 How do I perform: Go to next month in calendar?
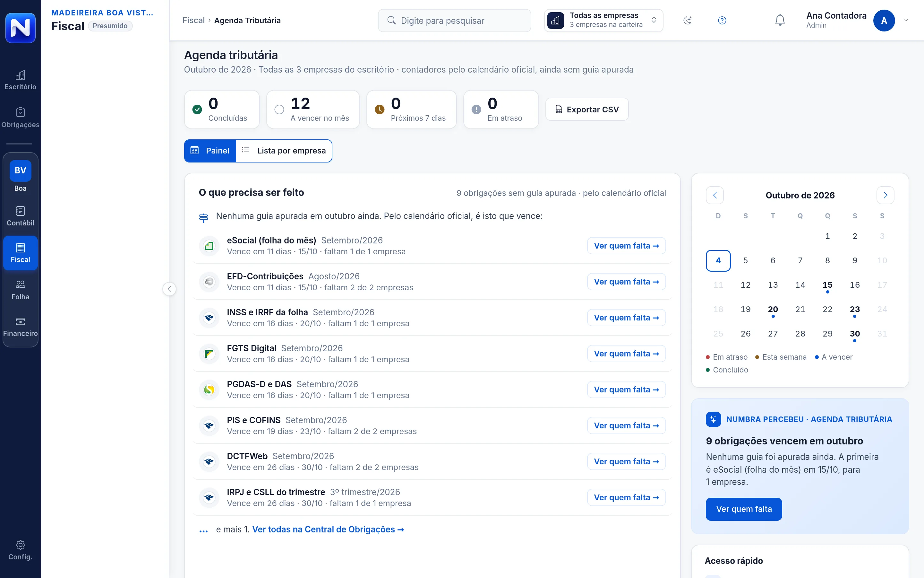(885, 195)
